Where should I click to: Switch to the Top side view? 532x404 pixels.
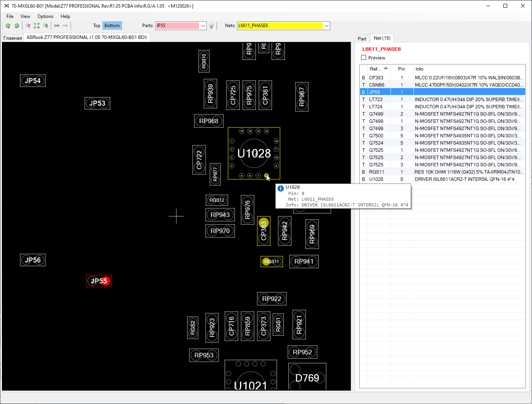(96, 26)
